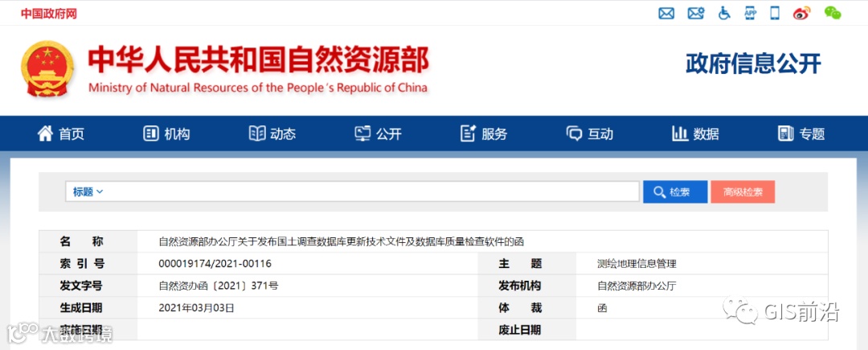Click the 服务 document-pencil icon
The image size is (868, 350).
[469, 134]
